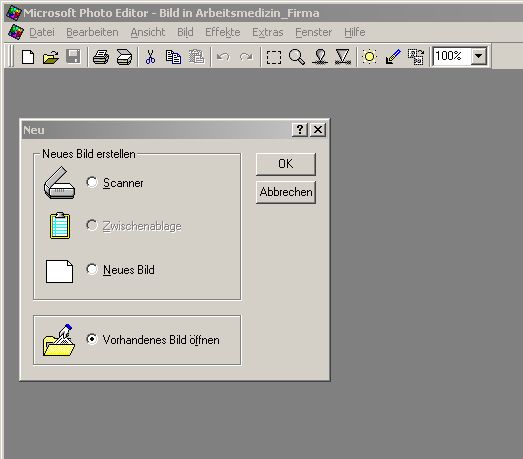The height and width of the screenshot is (459, 523).
Task: Click the New document toolbar icon
Action: [x=28, y=57]
